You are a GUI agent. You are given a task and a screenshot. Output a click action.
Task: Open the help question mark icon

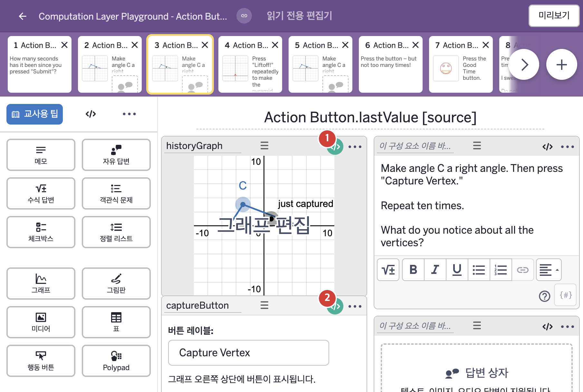click(545, 296)
